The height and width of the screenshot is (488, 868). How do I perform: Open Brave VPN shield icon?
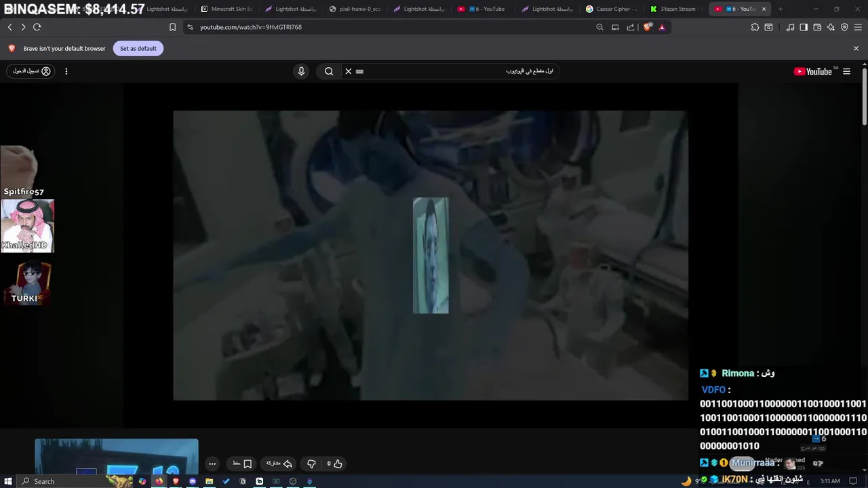click(x=844, y=27)
